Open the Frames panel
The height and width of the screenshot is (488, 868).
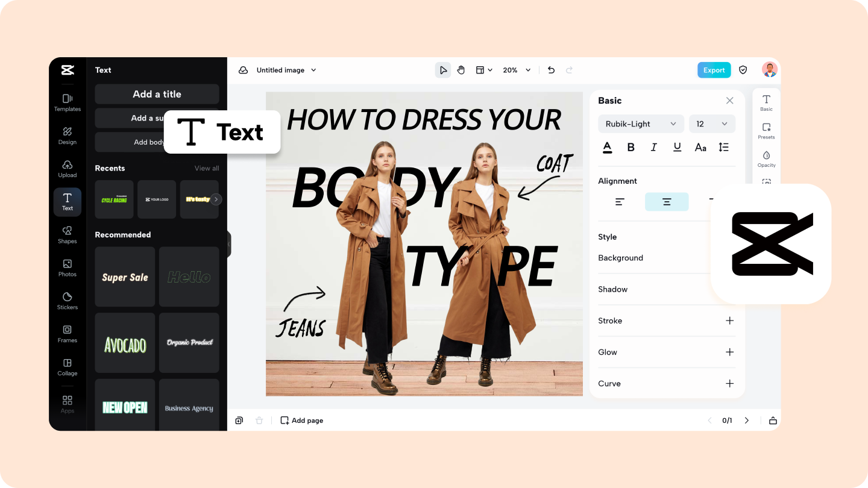tap(67, 334)
